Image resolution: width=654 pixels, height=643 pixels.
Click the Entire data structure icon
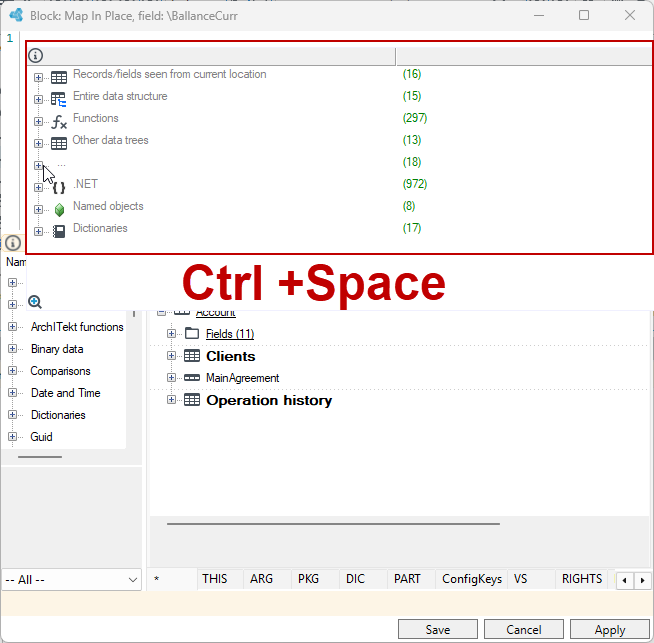coord(59,99)
